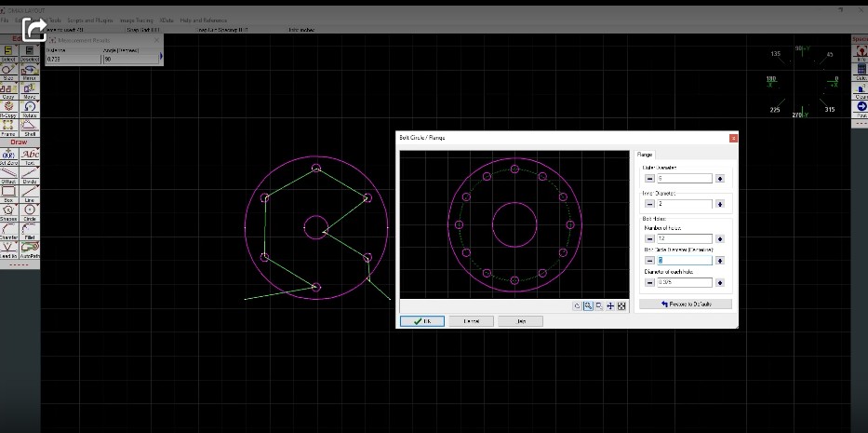Image resolution: width=868 pixels, height=433 pixels.
Task: Open Help in Bolt Circle dialog
Action: pyautogui.click(x=520, y=321)
